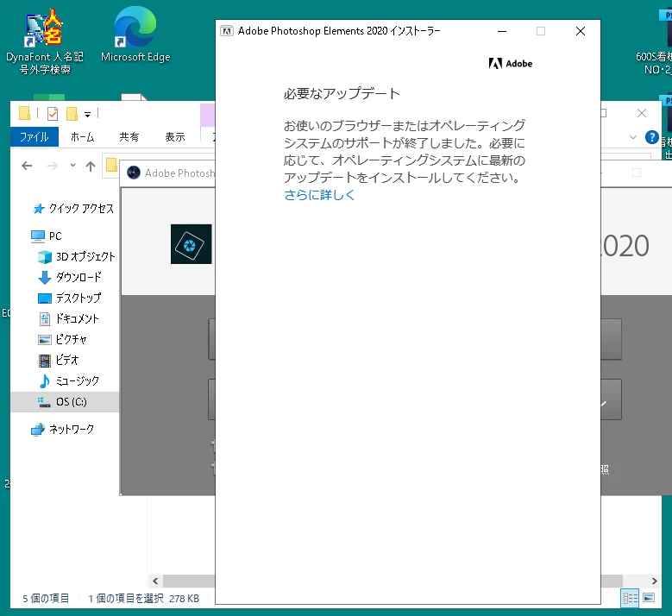The height and width of the screenshot is (616, 672).
Task: Open DynaFont 人名記号外字検索 desktop shortcut
Action: pyautogui.click(x=45, y=41)
